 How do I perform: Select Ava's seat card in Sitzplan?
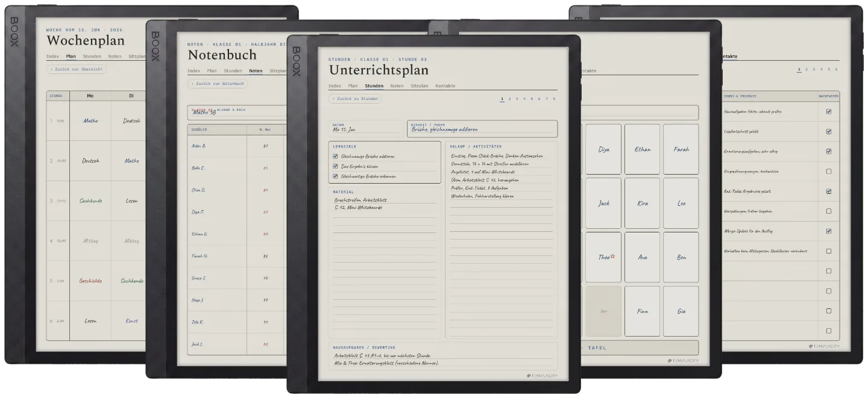point(643,257)
